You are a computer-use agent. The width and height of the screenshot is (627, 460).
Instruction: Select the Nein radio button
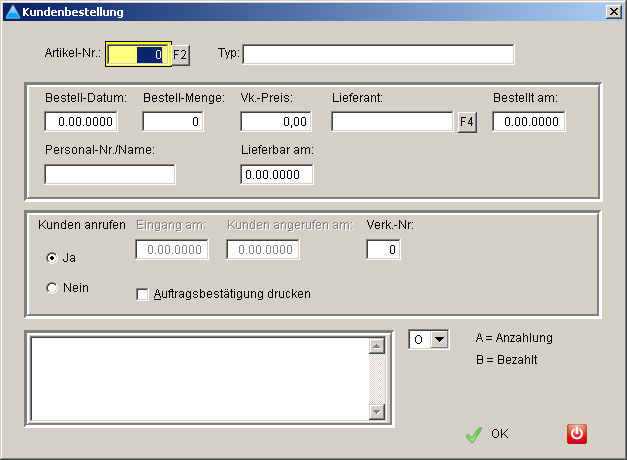pyautogui.click(x=52, y=288)
